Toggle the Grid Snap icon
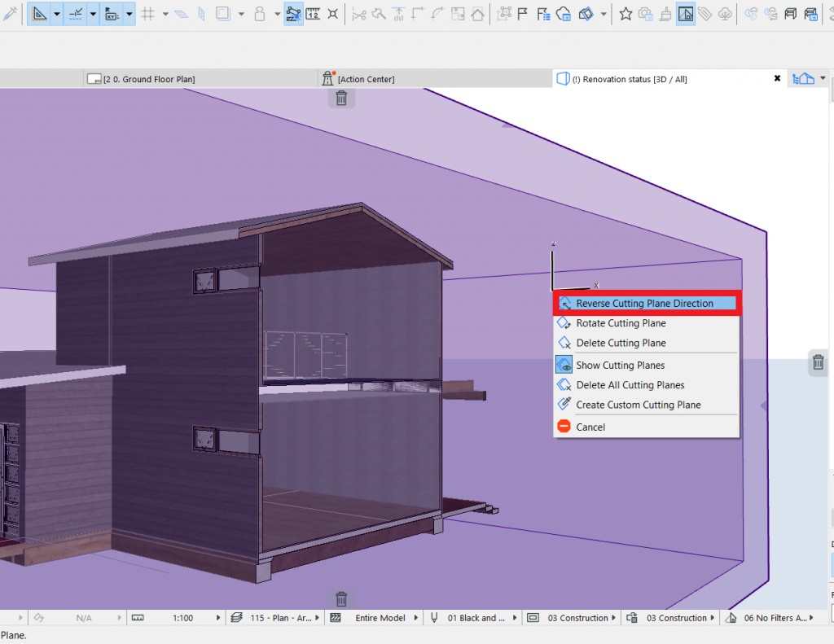The image size is (834, 644). tap(148, 14)
